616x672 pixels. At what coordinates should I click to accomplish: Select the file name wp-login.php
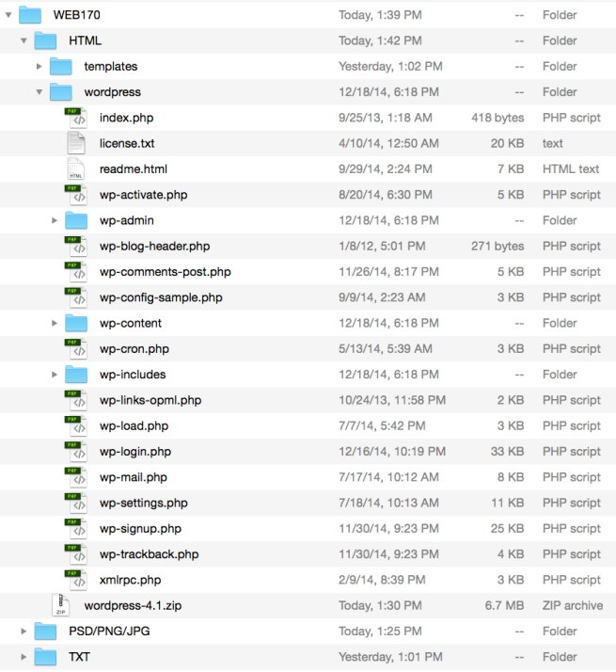pos(135,452)
